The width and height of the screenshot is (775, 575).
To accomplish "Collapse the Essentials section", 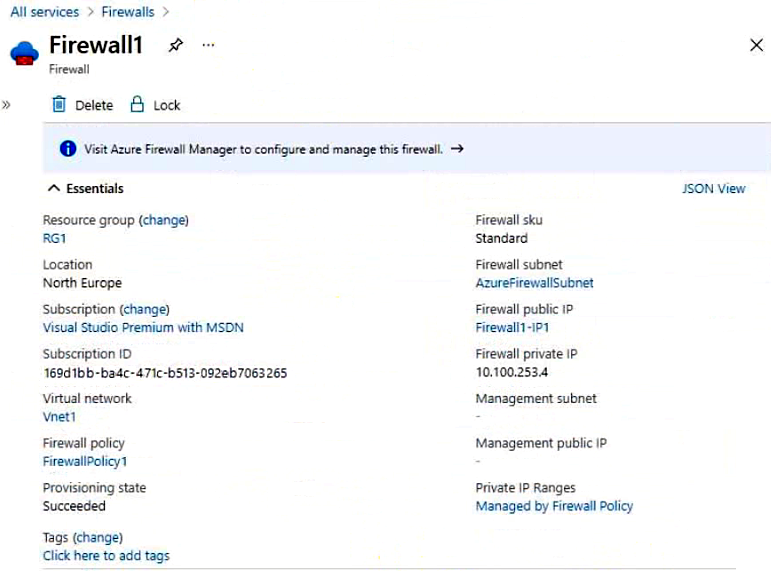I will (54, 188).
